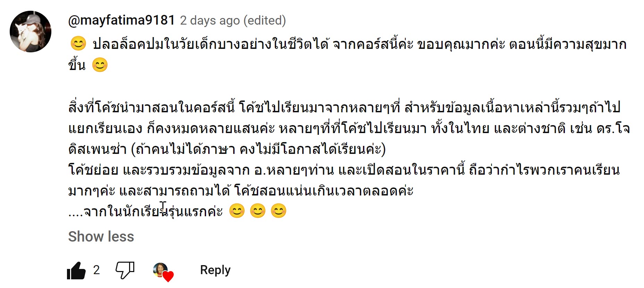Collapse the comment with Show less
Screen dimensions: 644x288
point(101,236)
